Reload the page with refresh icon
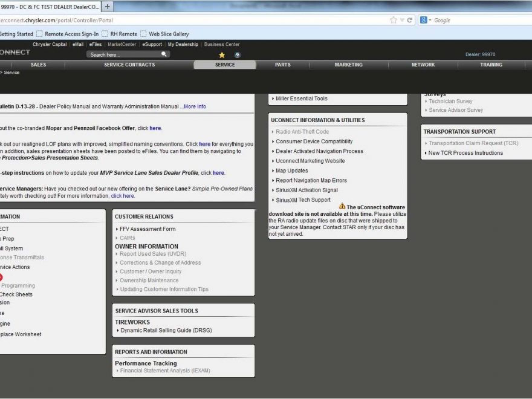 pos(409,20)
